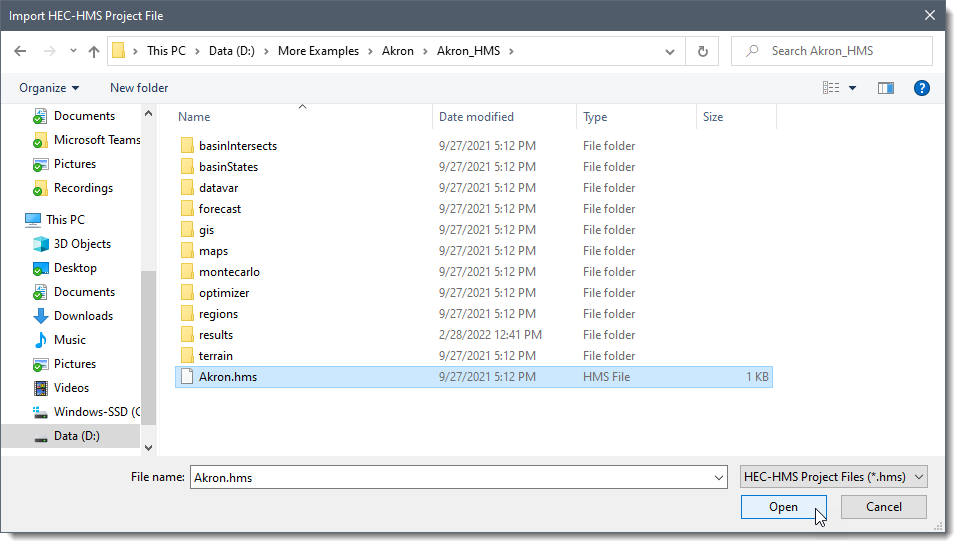Expand the address bar history dropdown

pos(670,51)
